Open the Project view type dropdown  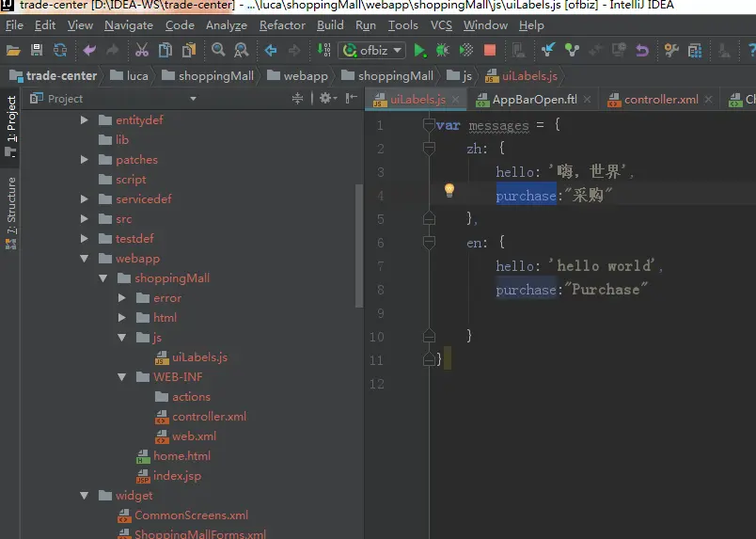(193, 99)
